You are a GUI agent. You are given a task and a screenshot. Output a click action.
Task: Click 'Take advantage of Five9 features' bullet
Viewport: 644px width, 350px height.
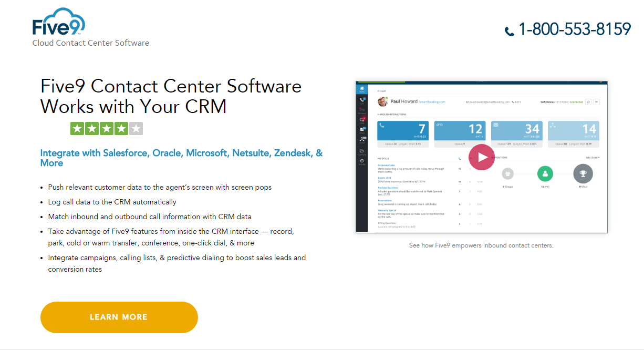pos(171,237)
